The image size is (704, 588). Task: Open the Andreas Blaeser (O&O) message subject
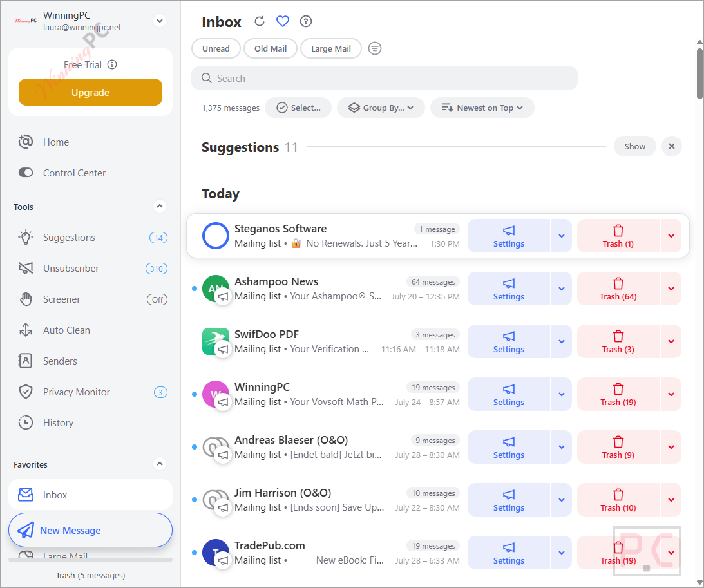336,455
